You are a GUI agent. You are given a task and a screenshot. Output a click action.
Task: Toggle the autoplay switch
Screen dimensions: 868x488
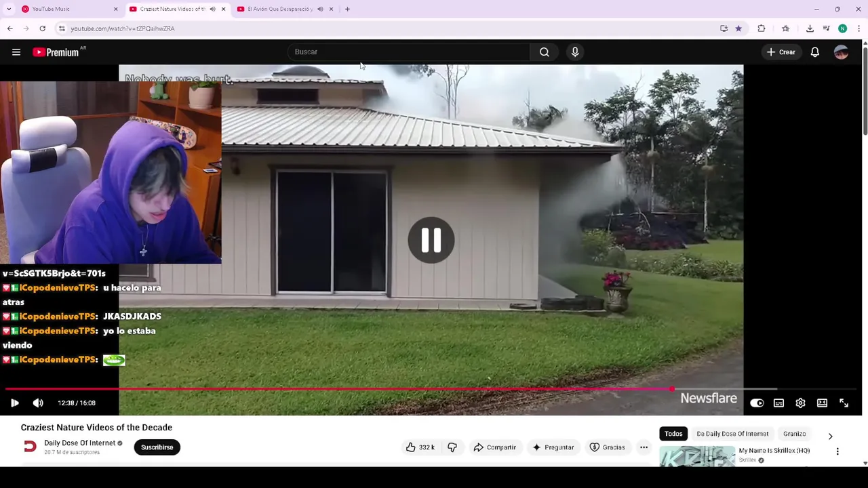click(x=757, y=403)
